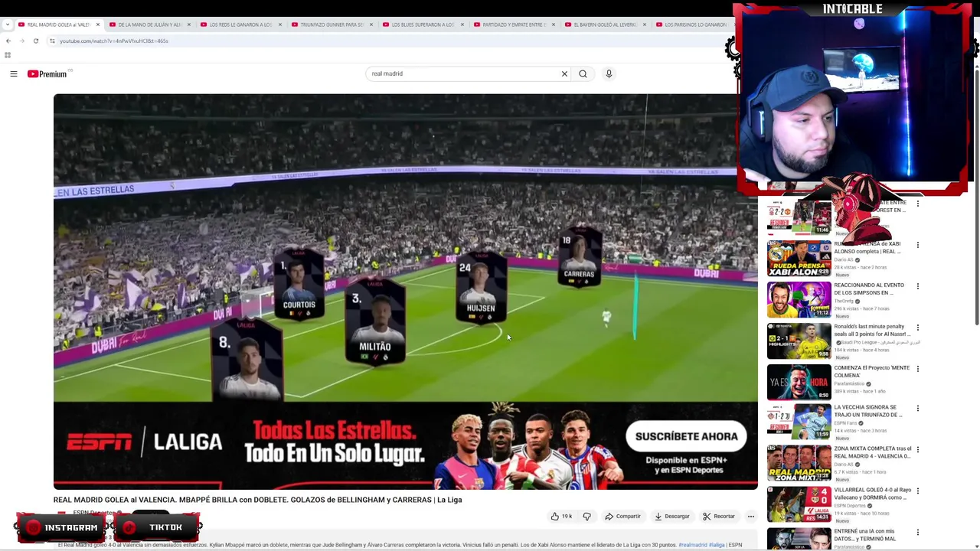This screenshot has width=980, height=551.
Task: Click the main video player area
Action: 405,291
